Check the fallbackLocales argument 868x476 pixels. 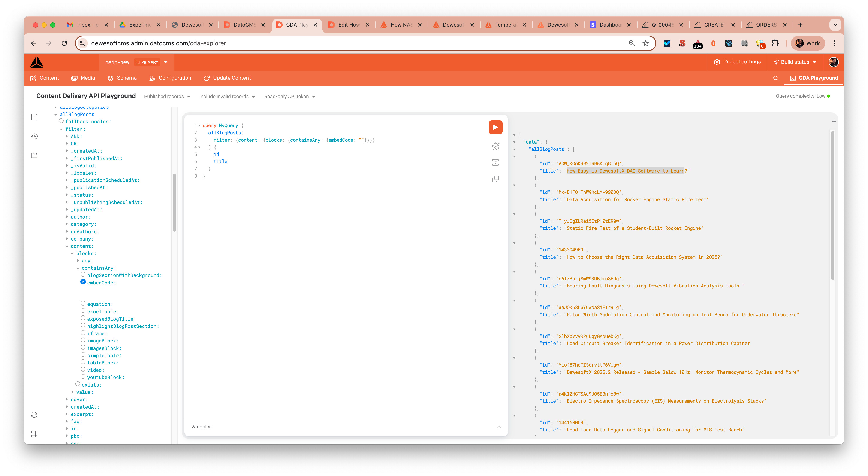pos(61,121)
